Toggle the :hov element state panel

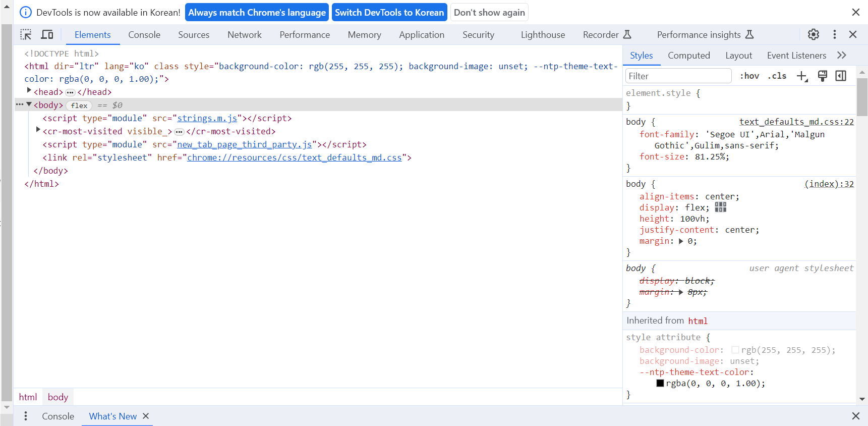(x=749, y=76)
